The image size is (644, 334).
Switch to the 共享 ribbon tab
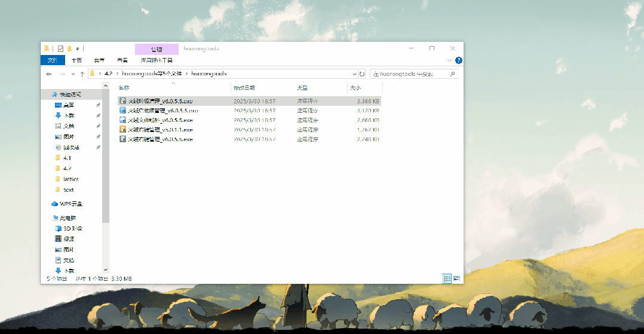[99, 60]
